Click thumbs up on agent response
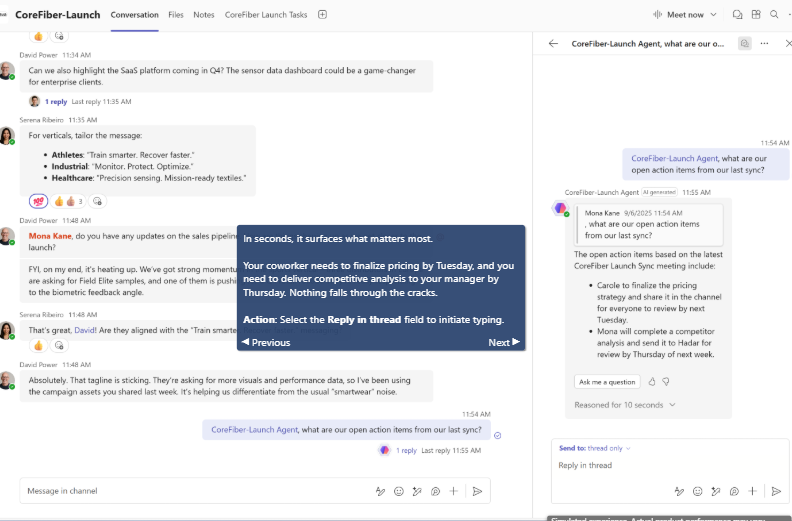Viewport: 792px width, 521px height. click(x=652, y=382)
